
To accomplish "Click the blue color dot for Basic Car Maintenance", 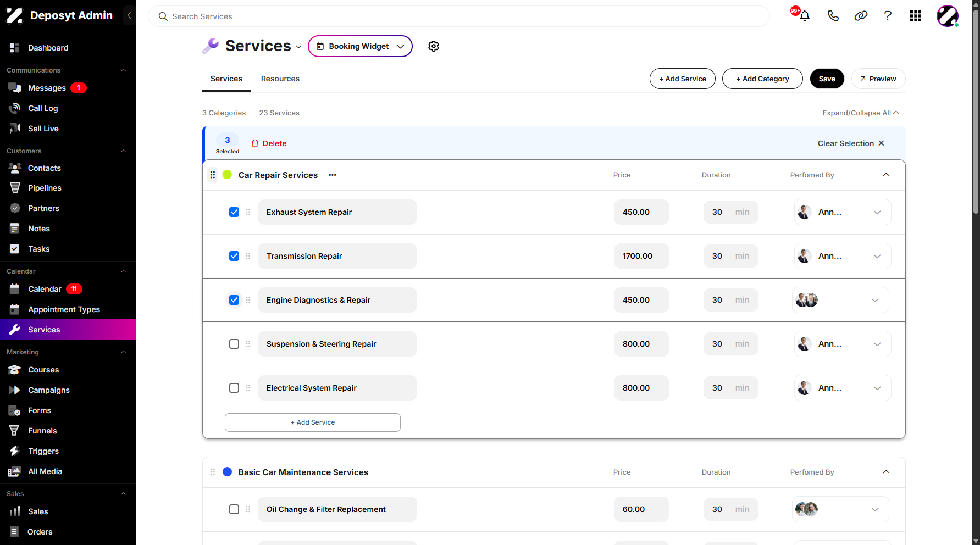I will click(x=227, y=472).
